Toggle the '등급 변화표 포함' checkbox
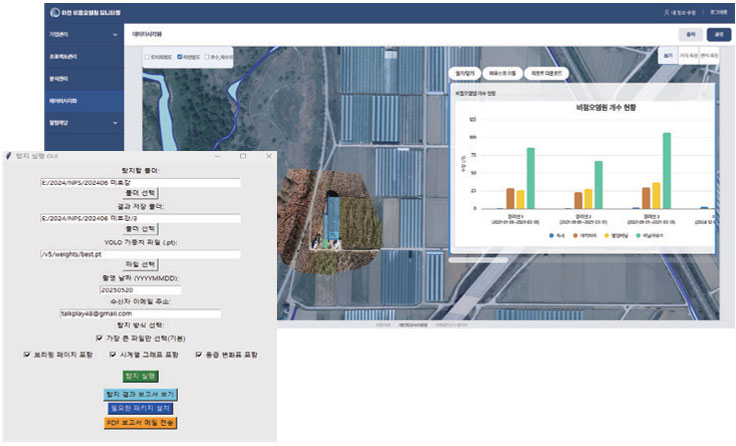 pyautogui.click(x=199, y=354)
